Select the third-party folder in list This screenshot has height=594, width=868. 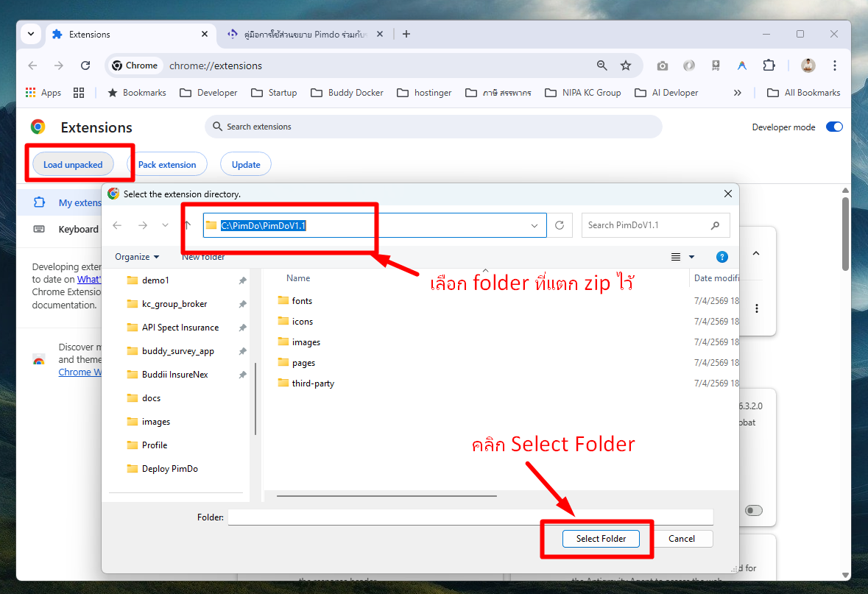click(312, 383)
